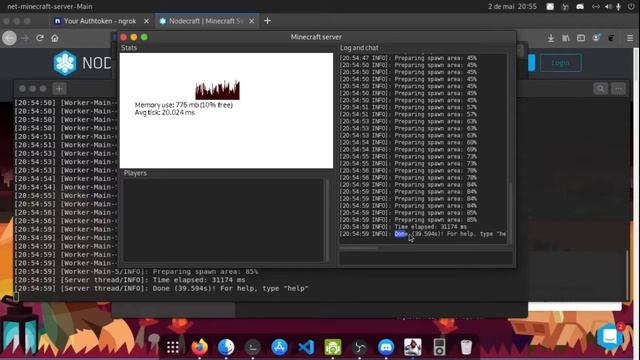Launch Firefox from the dock
The width and height of the screenshot is (640, 360).
pos(199,347)
